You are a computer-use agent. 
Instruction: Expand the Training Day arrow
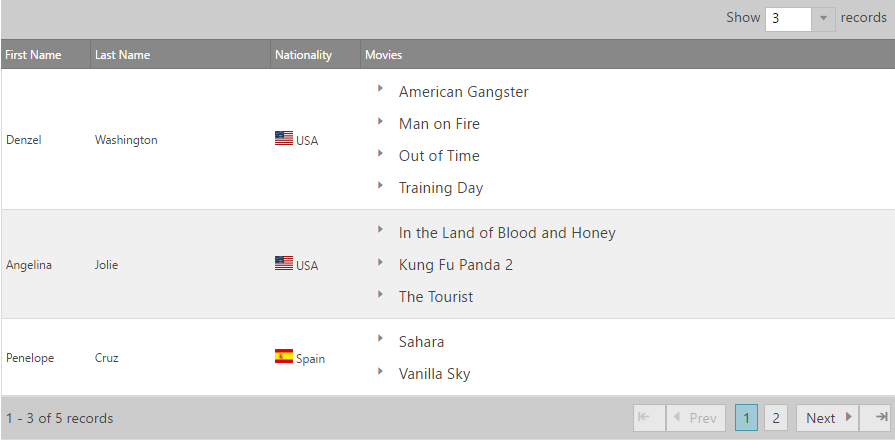click(x=381, y=185)
